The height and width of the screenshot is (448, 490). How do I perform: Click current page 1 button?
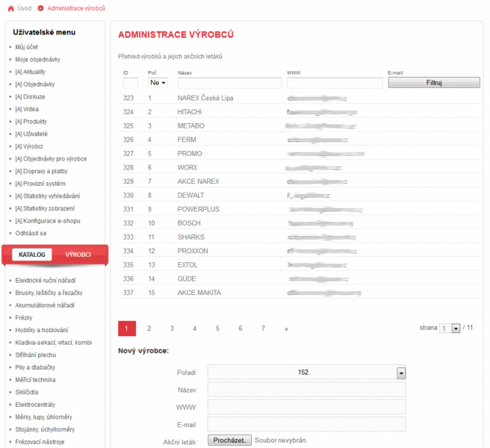(127, 329)
